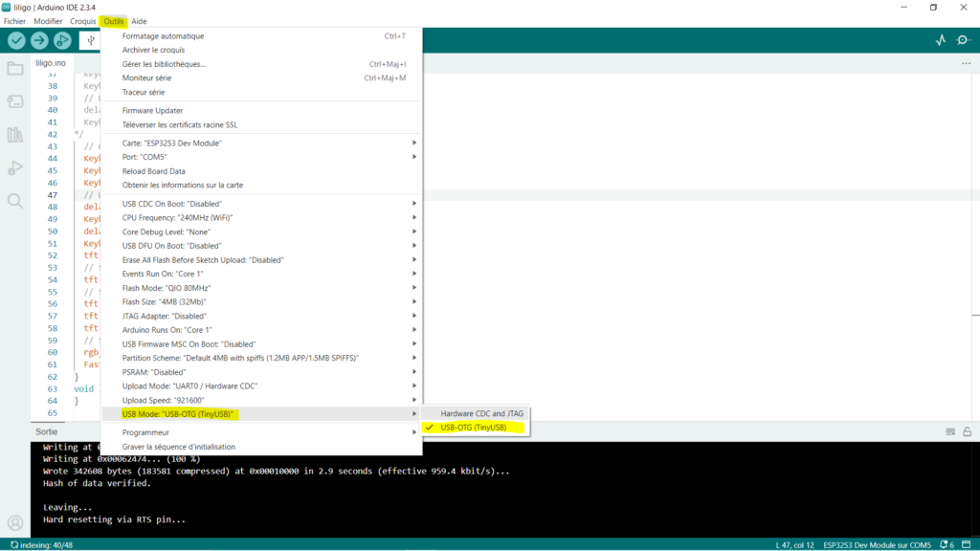This screenshot has width=980, height=551.
Task: Open the Croquis menu
Action: (82, 21)
